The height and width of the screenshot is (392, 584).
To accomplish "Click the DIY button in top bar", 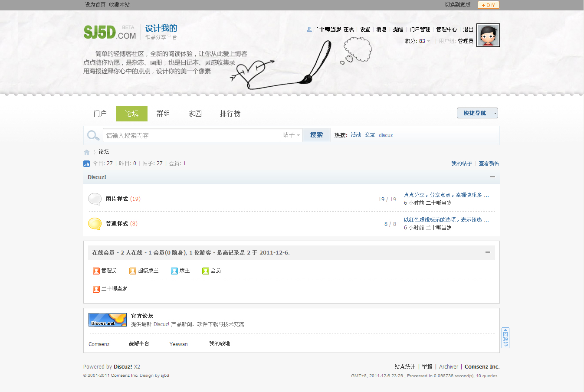I will [x=489, y=5].
